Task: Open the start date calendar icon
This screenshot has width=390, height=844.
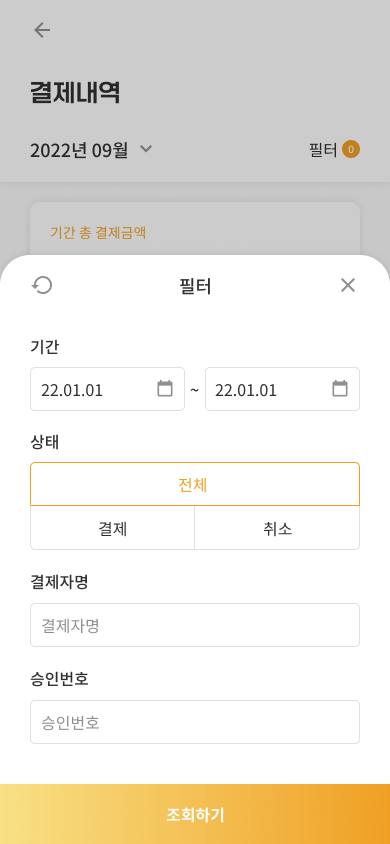Action: click(165, 388)
